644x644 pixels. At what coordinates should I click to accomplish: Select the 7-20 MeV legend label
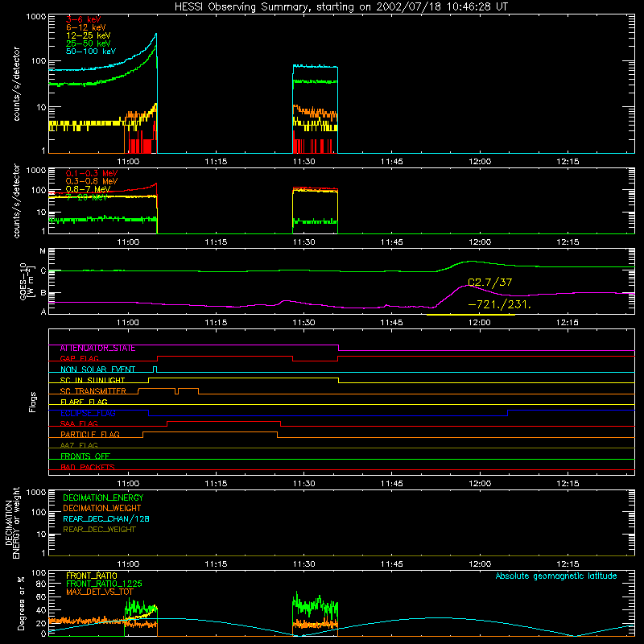click(87, 197)
